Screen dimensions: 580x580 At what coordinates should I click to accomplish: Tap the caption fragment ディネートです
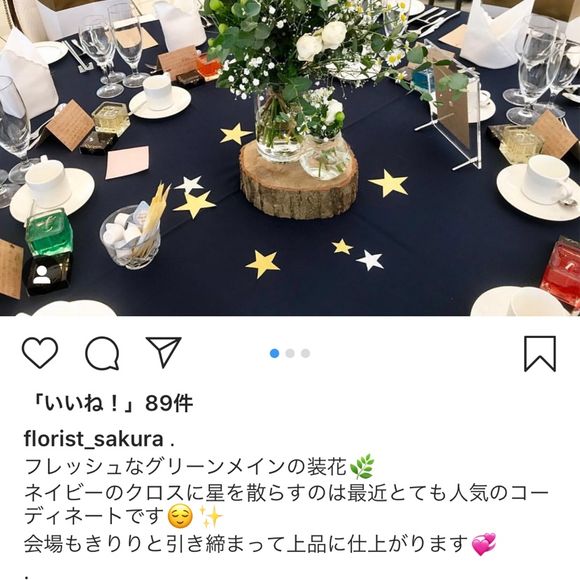pos(94,517)
